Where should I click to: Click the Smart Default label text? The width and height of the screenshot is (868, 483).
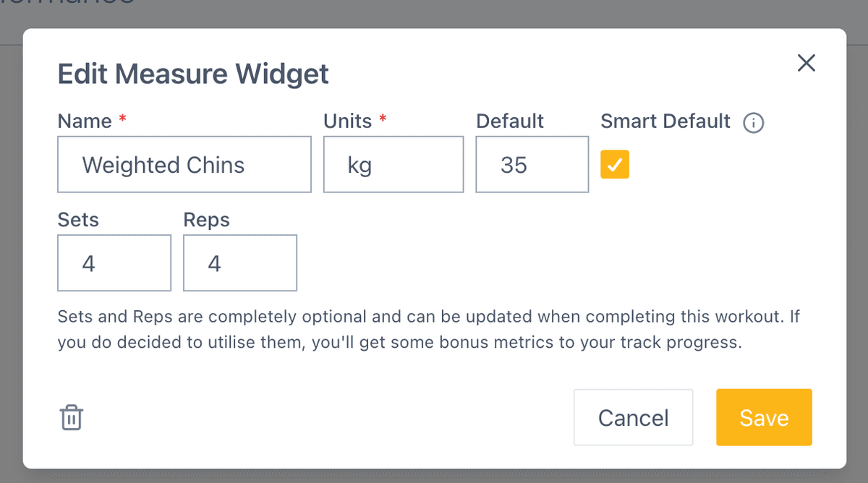coord(665,121)
